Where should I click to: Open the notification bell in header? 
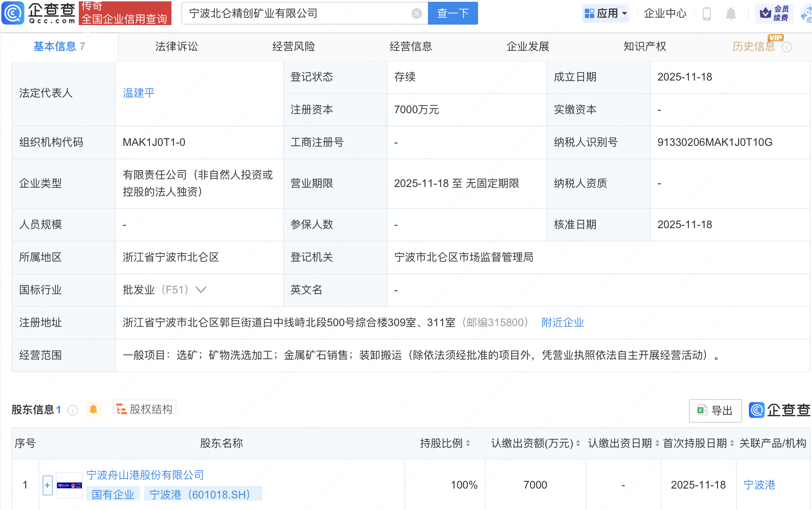point(731,14)
